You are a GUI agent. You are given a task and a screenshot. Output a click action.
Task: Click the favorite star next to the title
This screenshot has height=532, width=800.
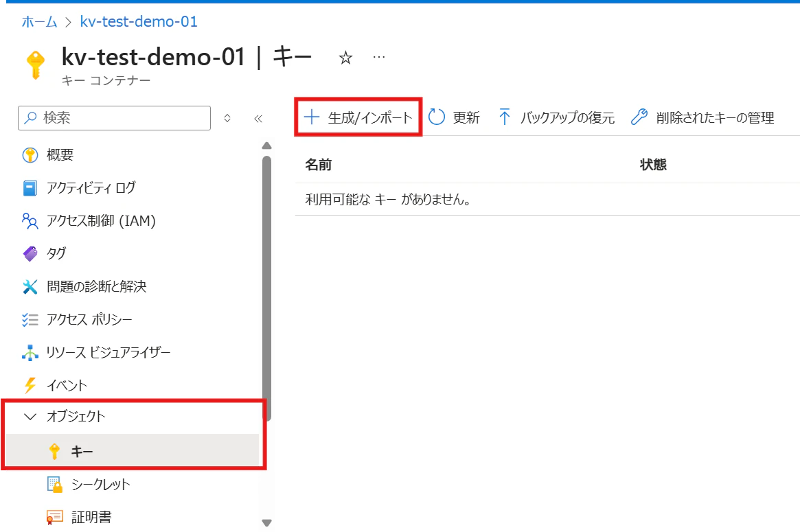pyautogui.click(x=345, y=58)
